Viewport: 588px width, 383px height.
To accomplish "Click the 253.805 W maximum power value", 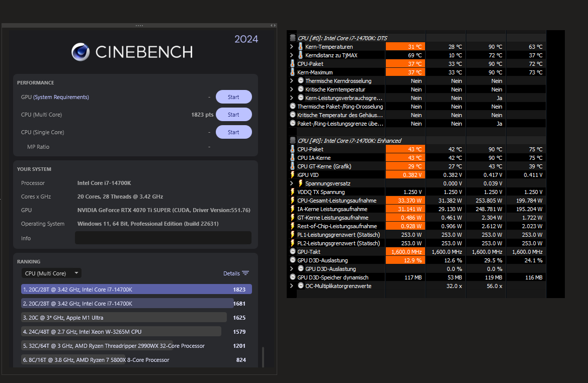I will click(489, 201).
